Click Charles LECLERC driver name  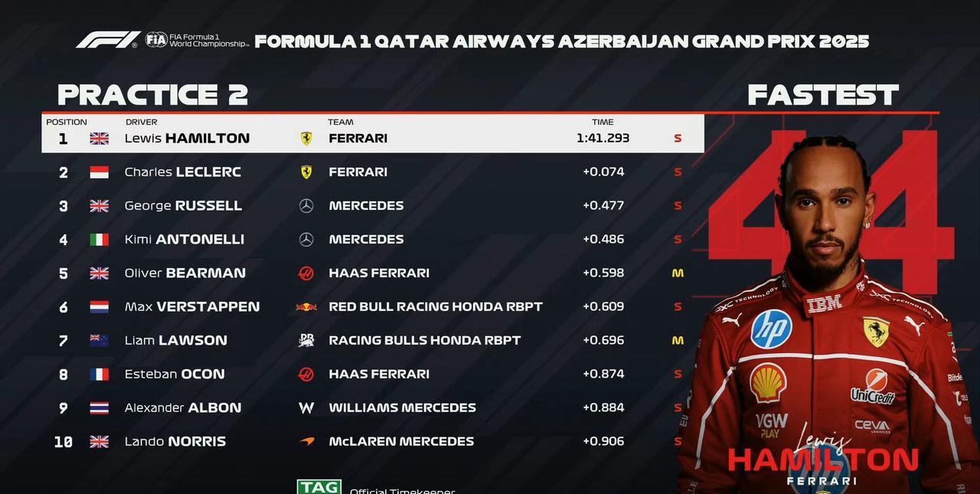pyautogui.click(x=182, y=172)
